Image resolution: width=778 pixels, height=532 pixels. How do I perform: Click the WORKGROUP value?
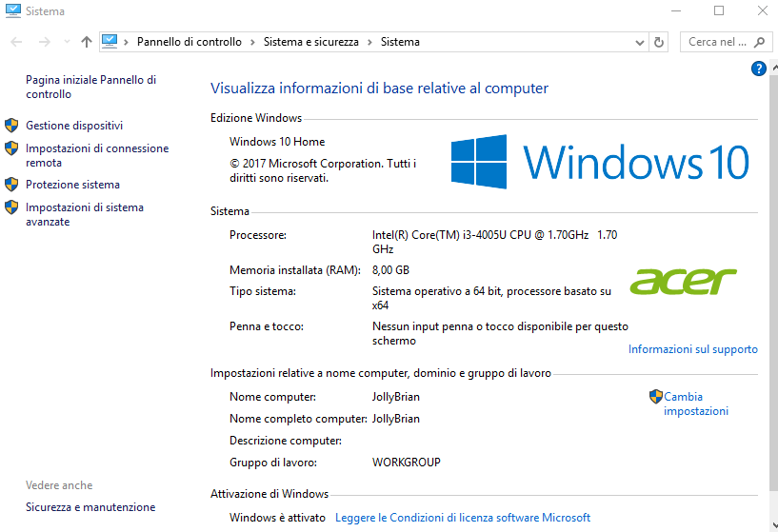[407, 463]
